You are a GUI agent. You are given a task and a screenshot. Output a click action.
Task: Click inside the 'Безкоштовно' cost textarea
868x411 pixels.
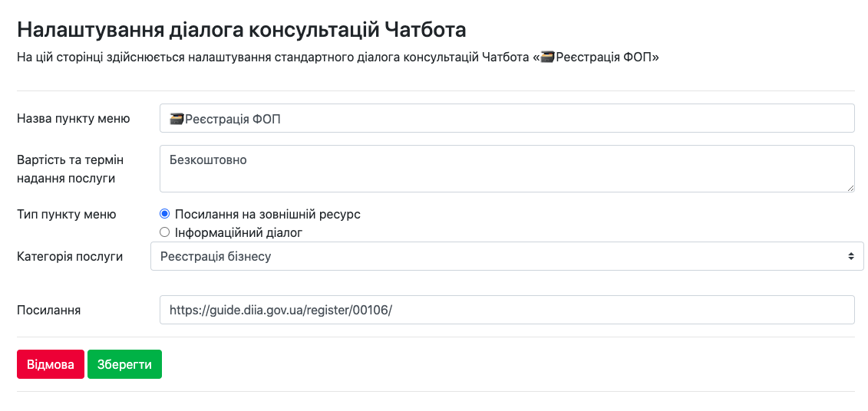click(x=507, y=169)
